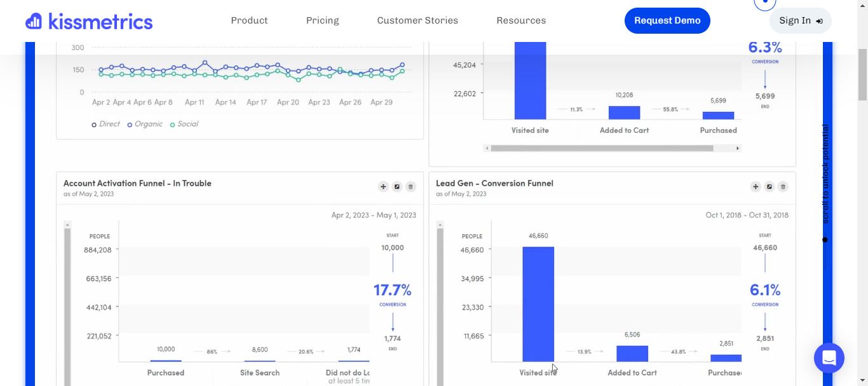Click the Sign In button
868x386 pixels.
pyautogui.click(x=800, y=20)
